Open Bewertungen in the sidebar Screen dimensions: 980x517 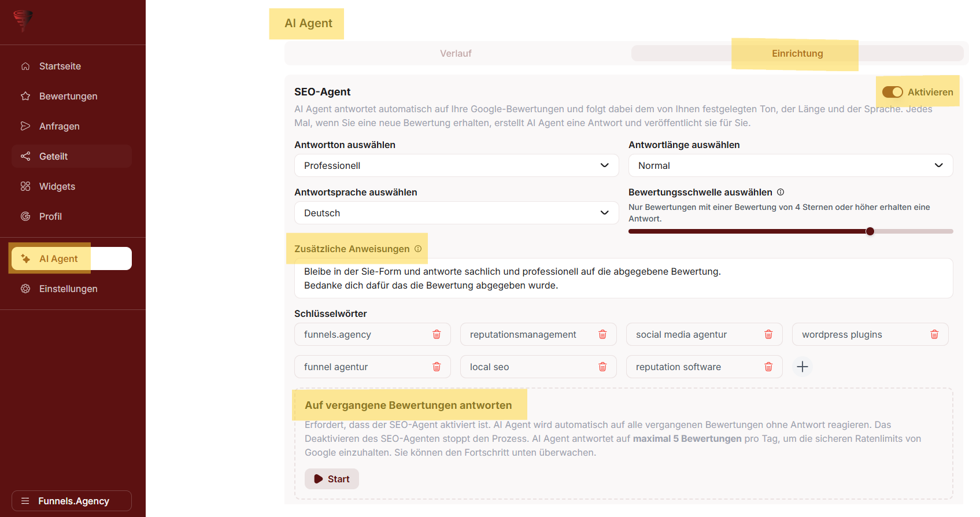(x=68, y=96)
